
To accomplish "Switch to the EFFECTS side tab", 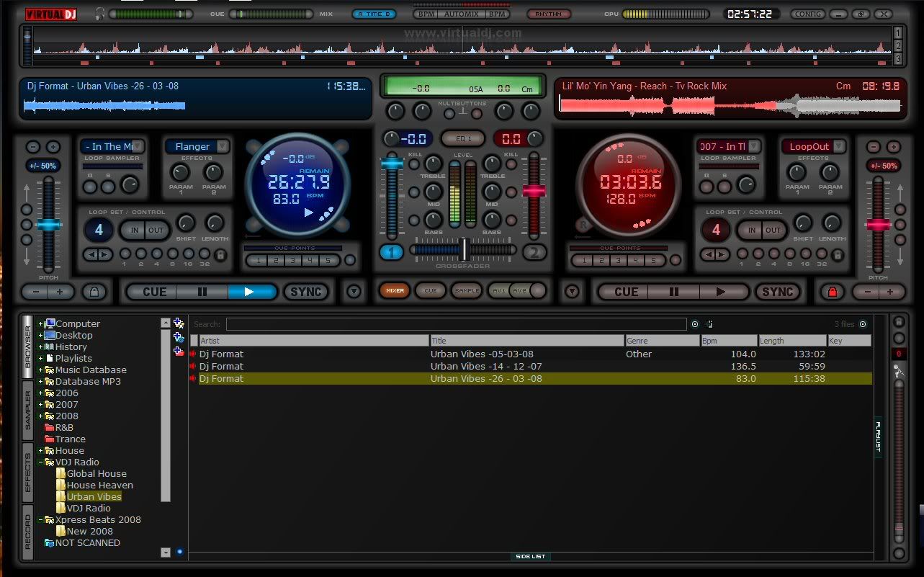I will (28, 473).
